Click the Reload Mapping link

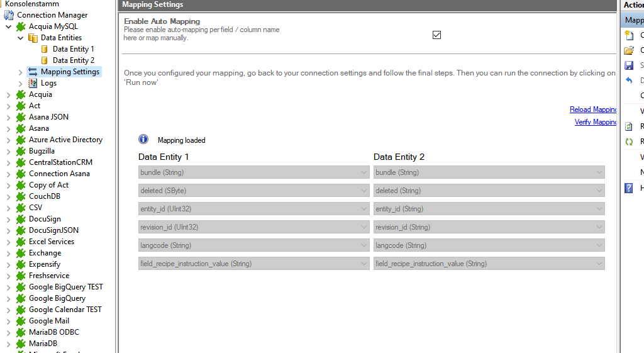[593, 109]
